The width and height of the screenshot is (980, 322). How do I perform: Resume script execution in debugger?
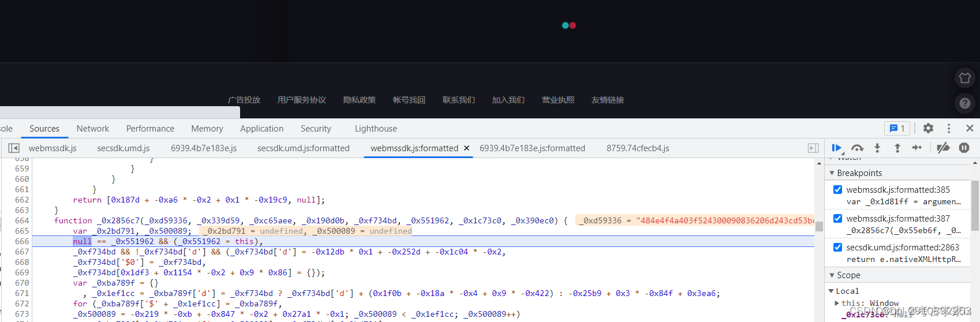836,148
